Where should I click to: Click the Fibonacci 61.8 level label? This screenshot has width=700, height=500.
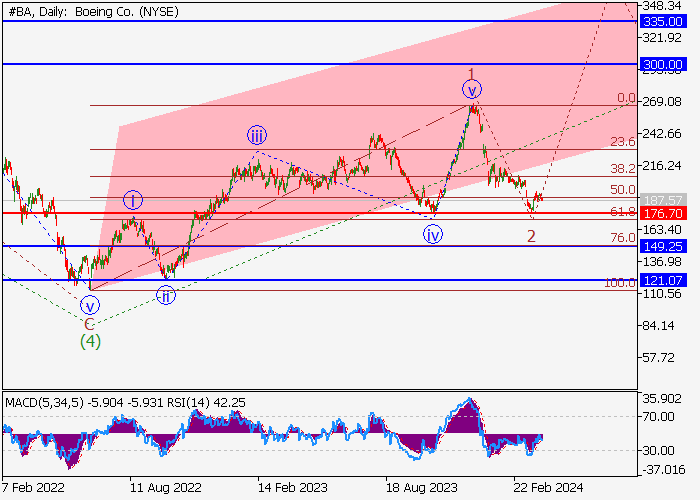point(623,212)
